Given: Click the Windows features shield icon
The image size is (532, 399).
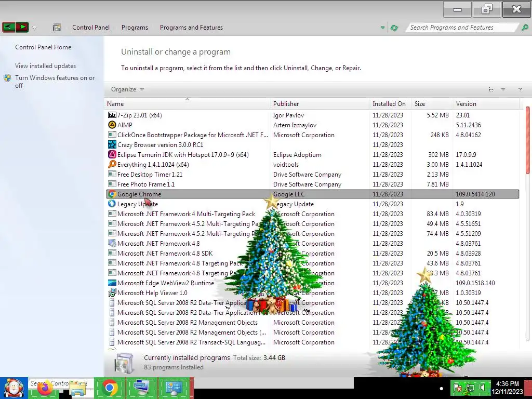Looking at the screenshot, I should [7, 78].
